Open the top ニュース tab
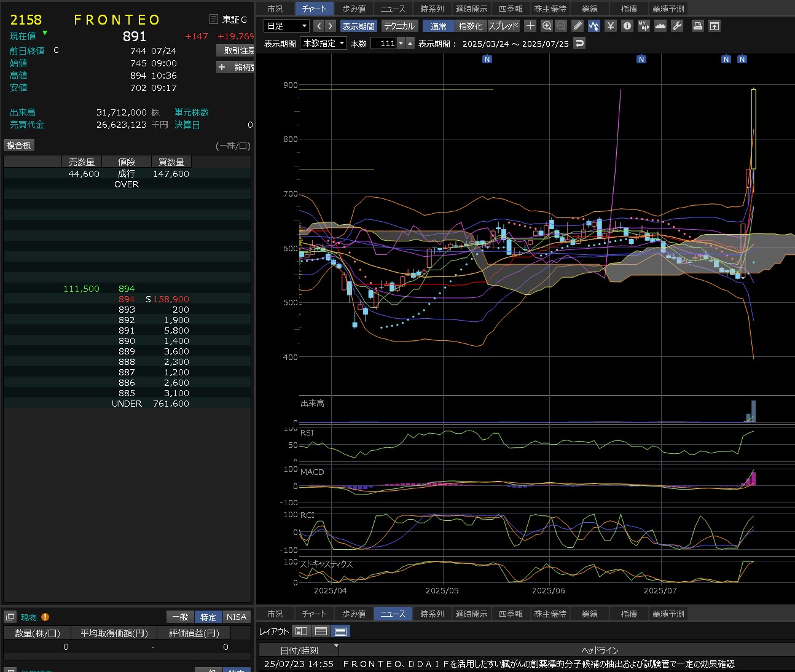795x672 pixels. tap(393, 9)
